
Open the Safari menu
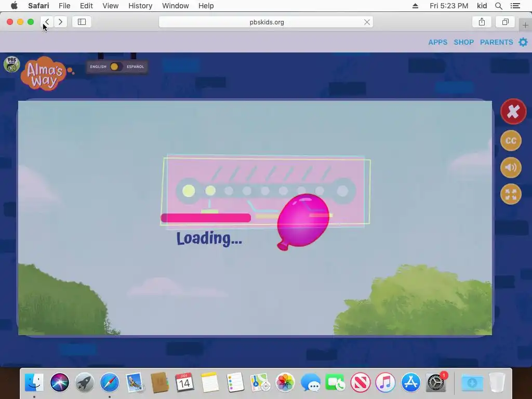click(38, 6)
